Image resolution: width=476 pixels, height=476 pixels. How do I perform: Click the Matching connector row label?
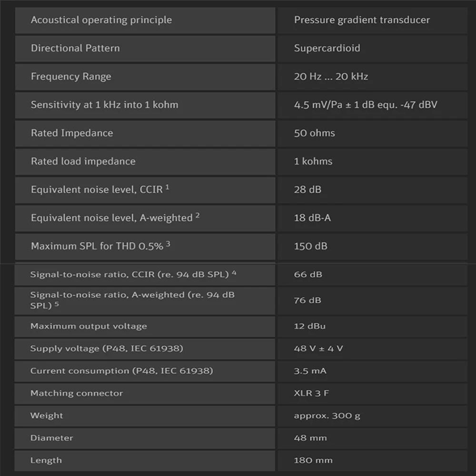tap(77, 393)
